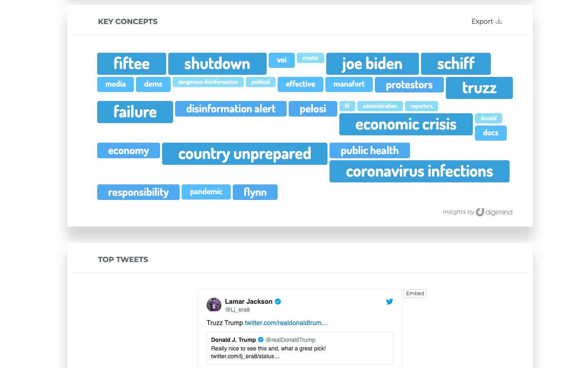The height and width of the screenshot is (368, 588).
Task: Select the 'shutdown' concept tag
Action: 217,64
